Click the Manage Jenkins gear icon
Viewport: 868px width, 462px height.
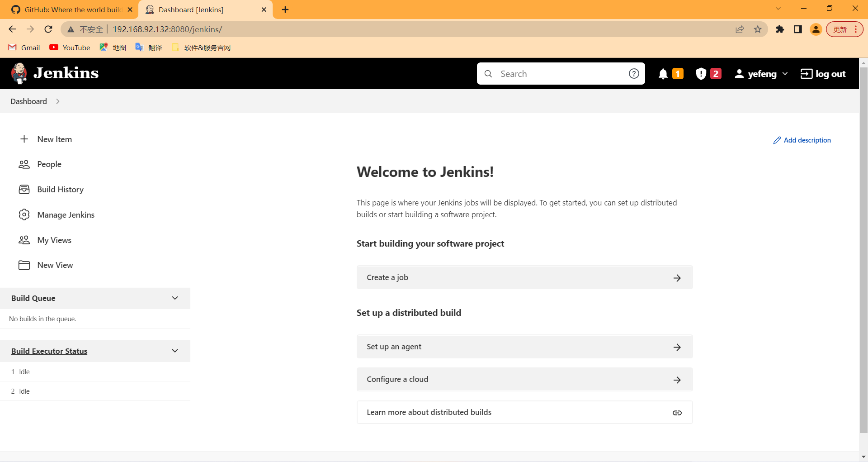24,214
